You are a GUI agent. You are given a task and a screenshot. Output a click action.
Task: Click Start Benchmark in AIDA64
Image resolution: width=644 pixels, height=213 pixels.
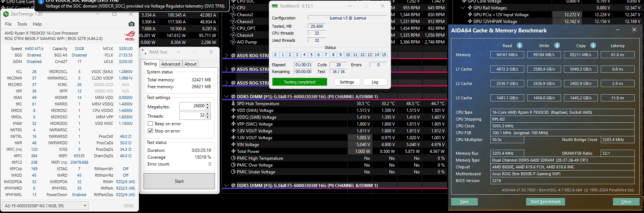pyautogui.click(x=546, y=202)
